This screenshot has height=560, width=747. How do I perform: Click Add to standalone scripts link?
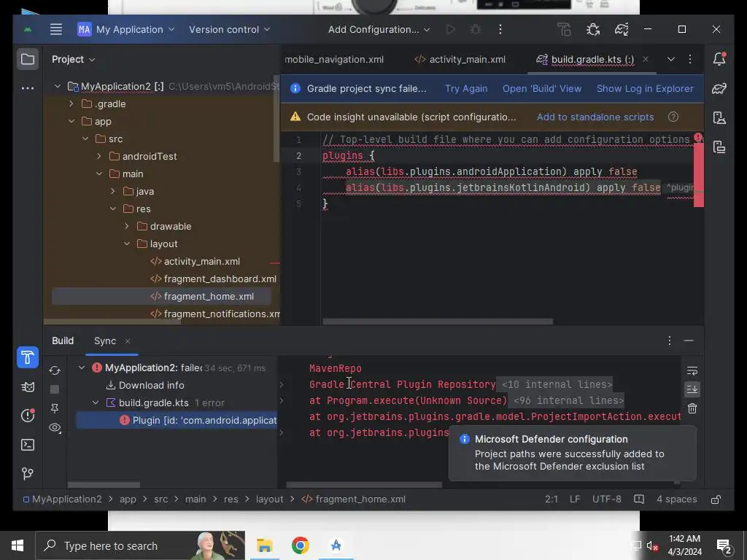tap(595, 117)
